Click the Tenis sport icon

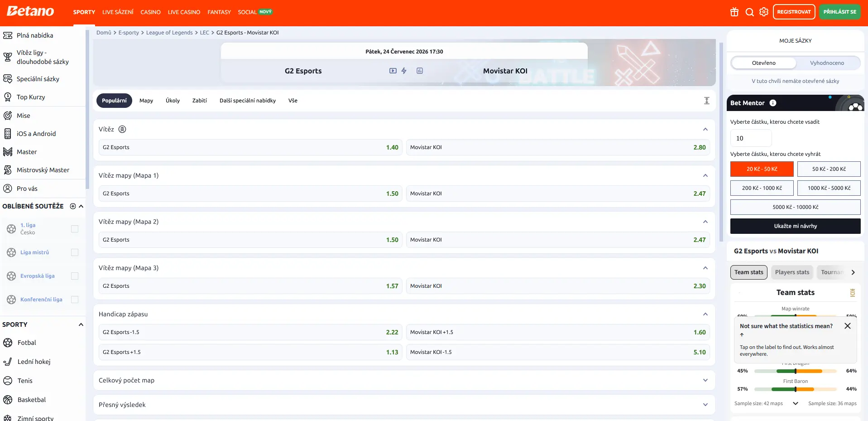(8, 381)
